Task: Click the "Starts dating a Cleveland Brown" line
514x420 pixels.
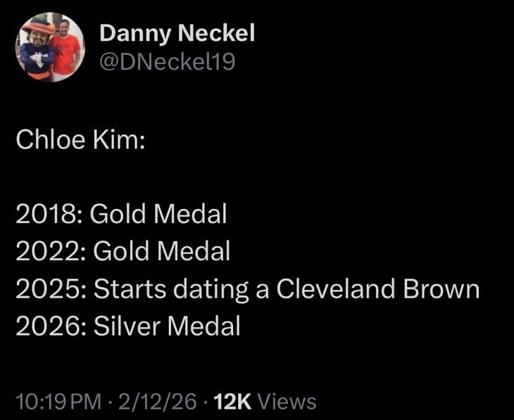Action: 287,288
